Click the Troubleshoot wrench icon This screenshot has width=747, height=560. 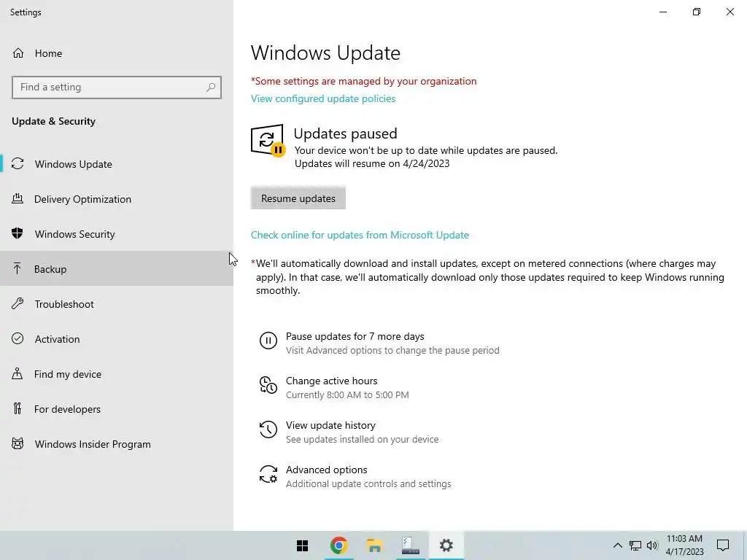[18, 304]
